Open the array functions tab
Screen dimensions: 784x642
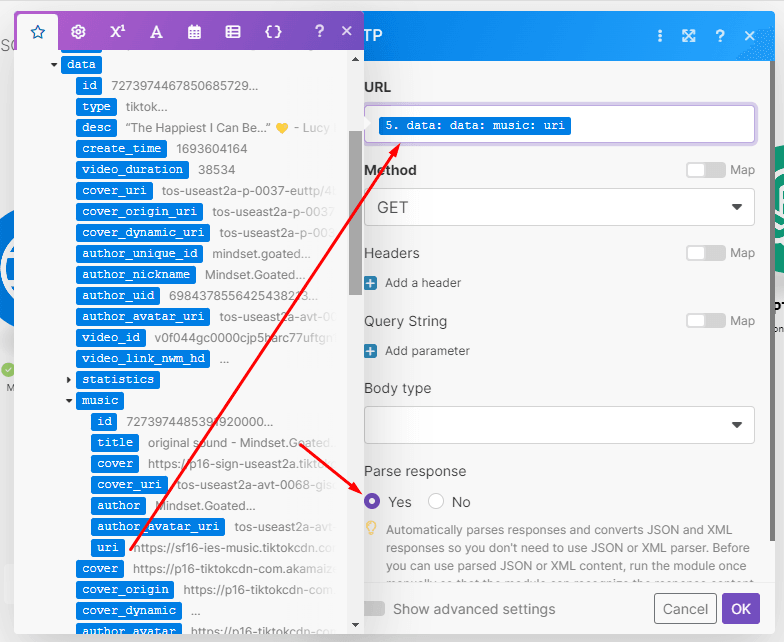click(233, 32)
